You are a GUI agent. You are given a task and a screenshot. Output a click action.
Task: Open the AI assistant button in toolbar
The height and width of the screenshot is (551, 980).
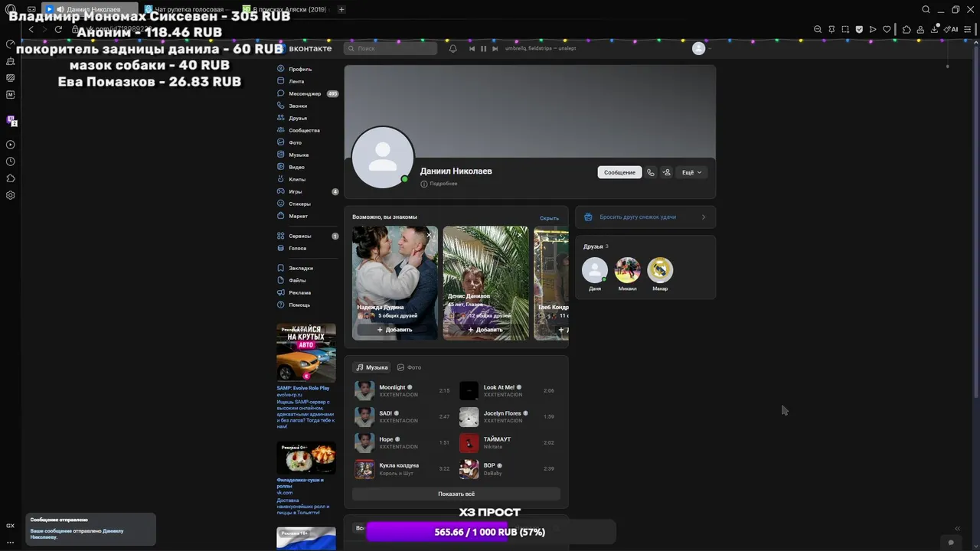(x=950, y=29)
